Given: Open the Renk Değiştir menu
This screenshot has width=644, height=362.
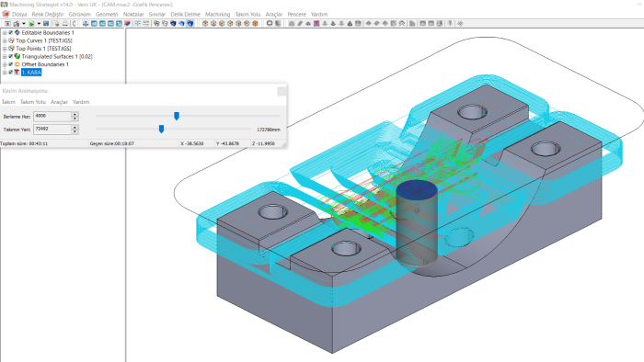Looking at the screenshot, I should pos(48,14).
